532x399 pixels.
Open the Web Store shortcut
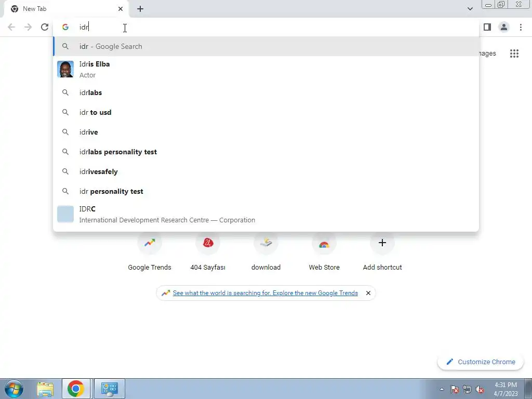[324, 252]
